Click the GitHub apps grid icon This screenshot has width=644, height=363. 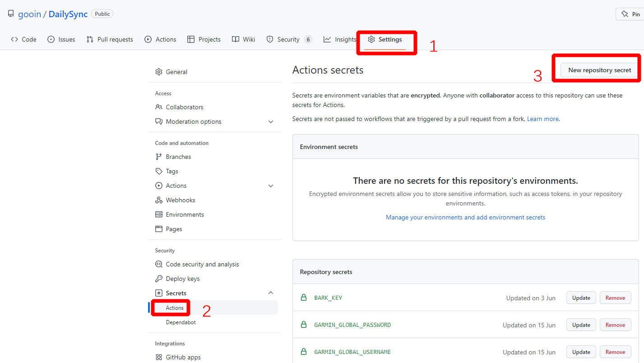[x=159, y=357]
